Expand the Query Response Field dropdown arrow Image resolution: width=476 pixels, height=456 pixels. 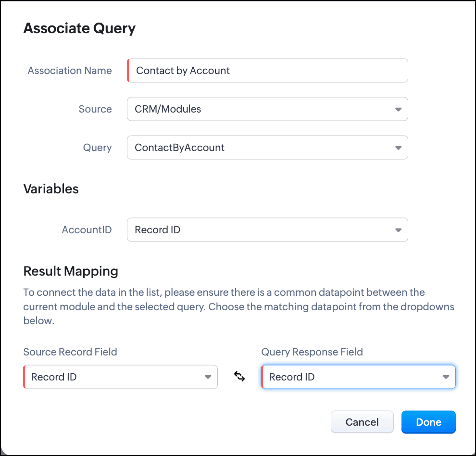[x=446, y=377]
